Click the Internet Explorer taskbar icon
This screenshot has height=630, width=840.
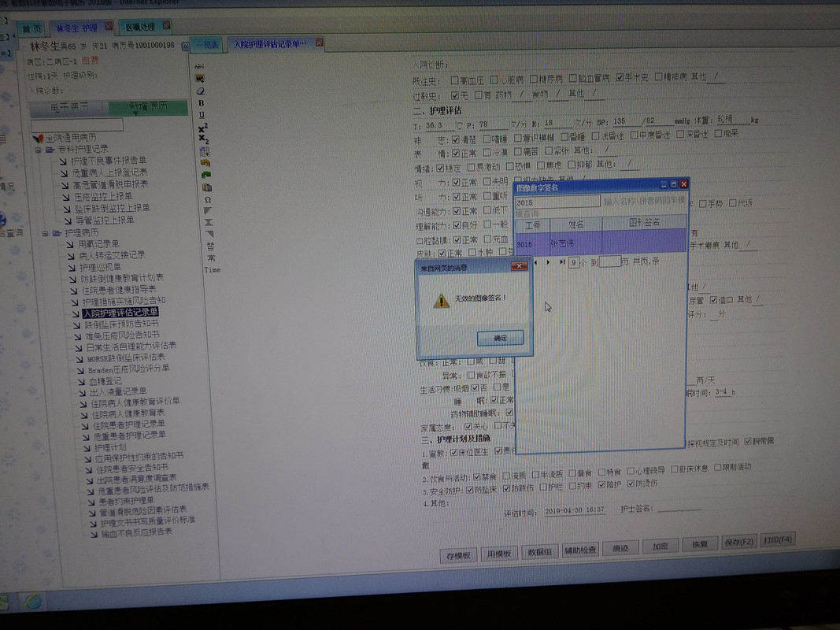[x=33, y=602]
